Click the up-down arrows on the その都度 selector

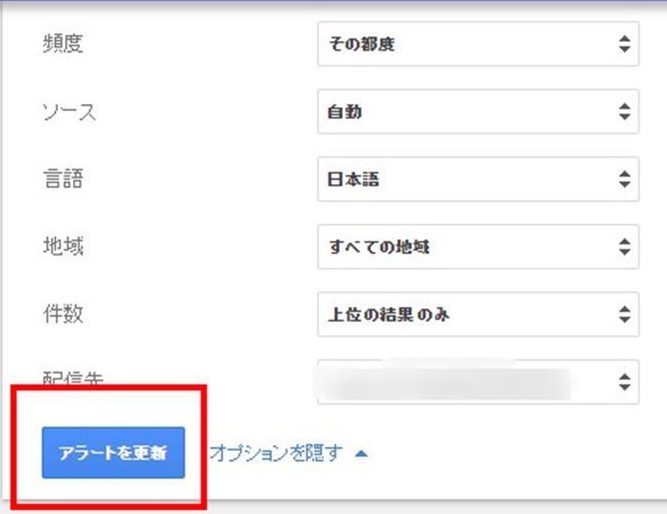pos(624,45)
